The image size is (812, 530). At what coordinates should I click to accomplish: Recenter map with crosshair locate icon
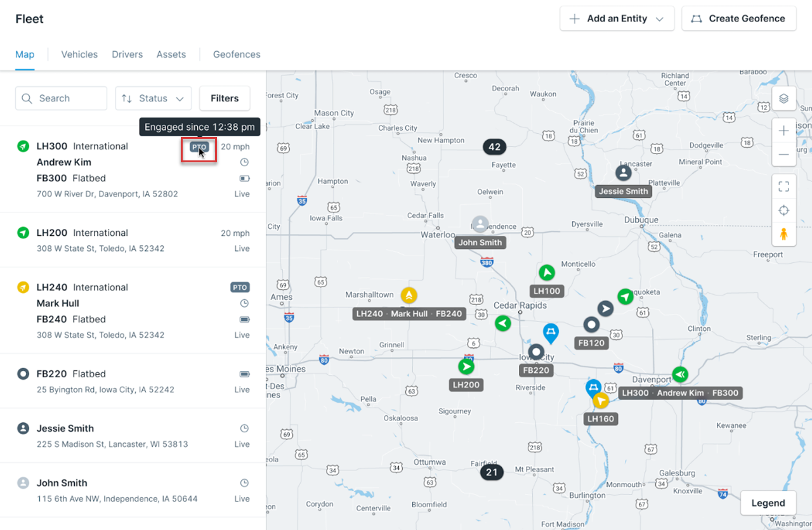point(783,210)
